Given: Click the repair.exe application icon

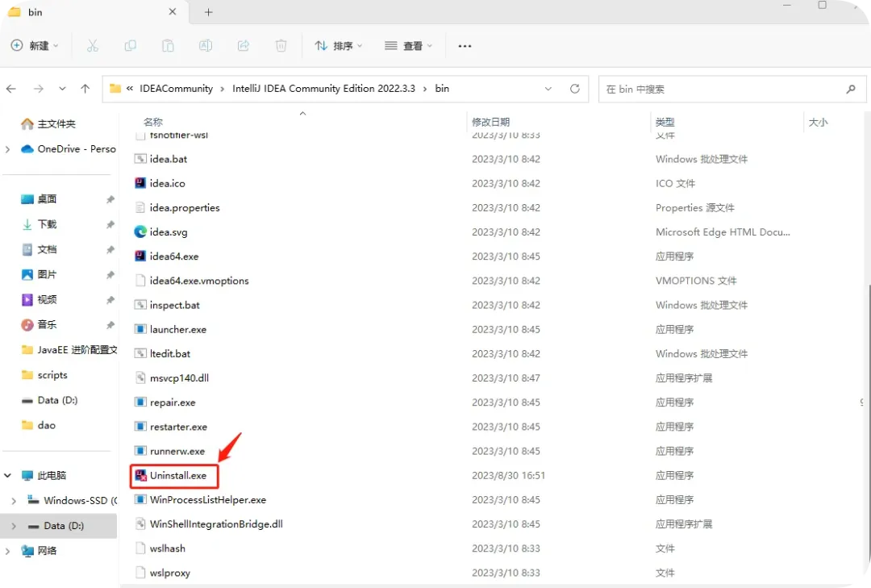Looking at the screenshot, I should (x=140, y=402).
